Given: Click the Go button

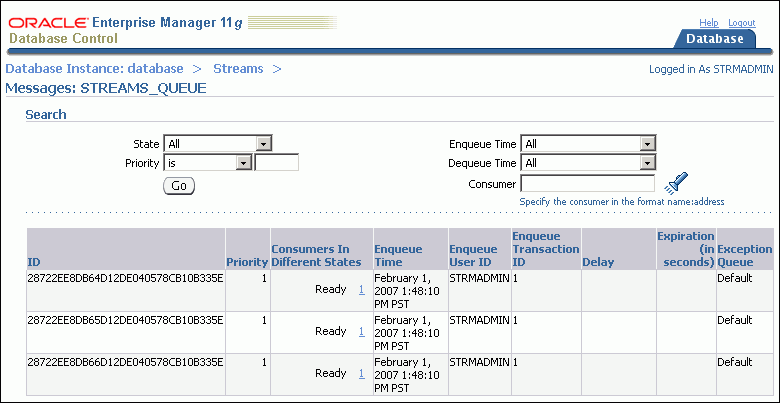Looking at the screenshot, I should pos(179,186).
